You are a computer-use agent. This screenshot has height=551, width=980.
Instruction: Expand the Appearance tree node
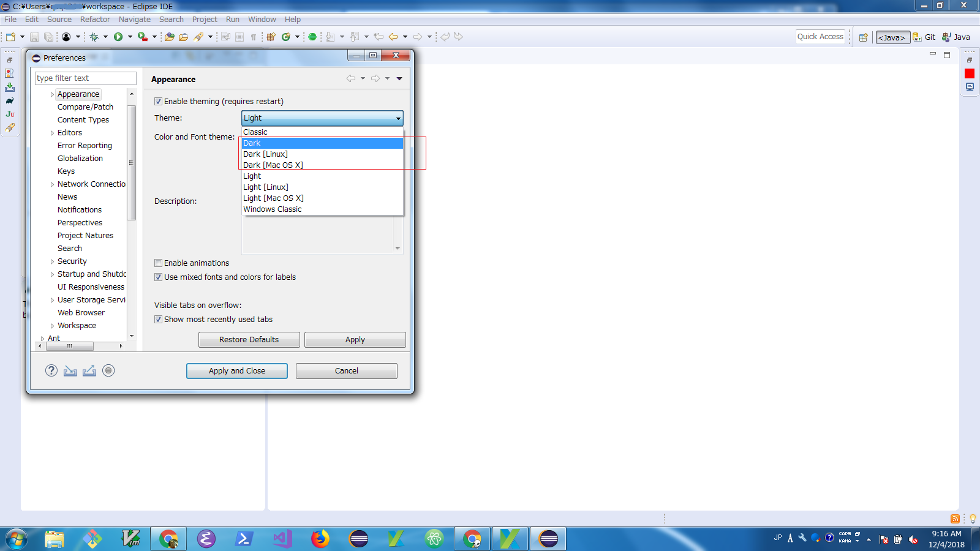tap(52, 95)
